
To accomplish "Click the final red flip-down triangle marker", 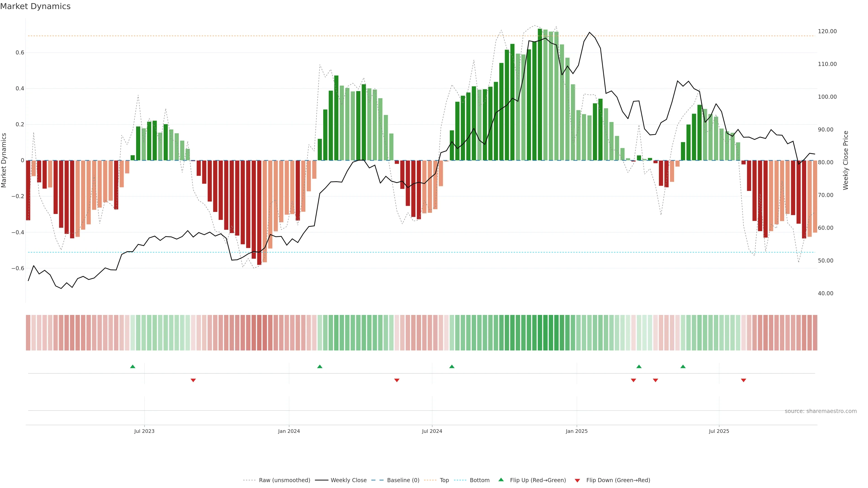I will pos(744,380).
